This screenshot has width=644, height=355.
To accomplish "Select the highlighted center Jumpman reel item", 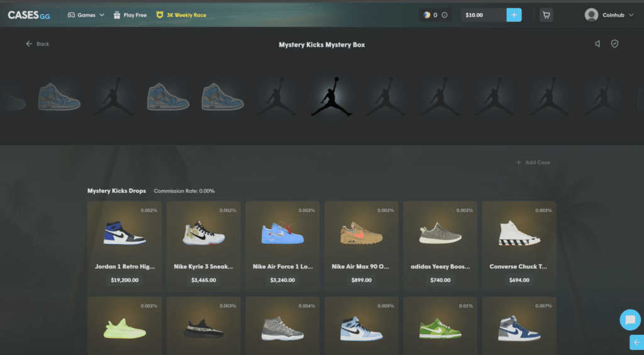I will 331,96.
